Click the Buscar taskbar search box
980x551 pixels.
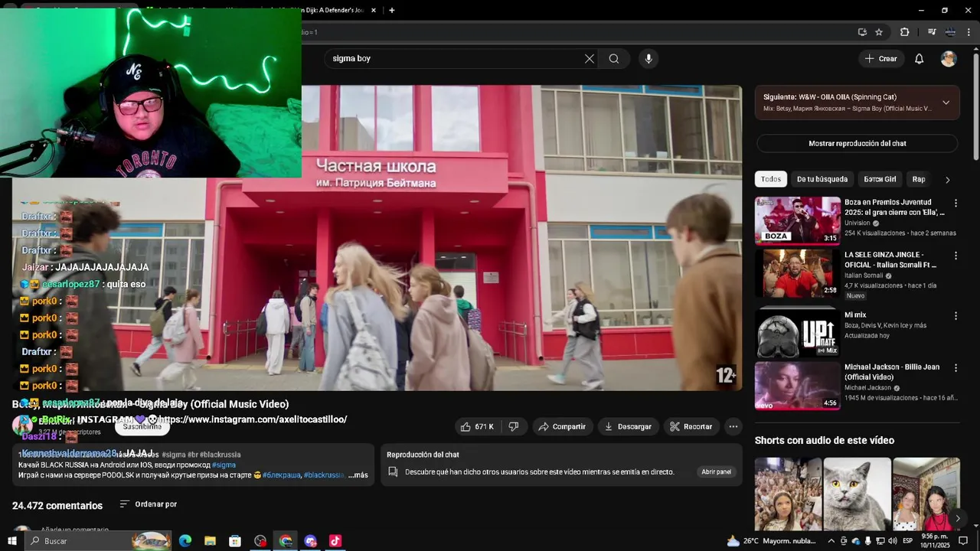(x=97, y=541)
